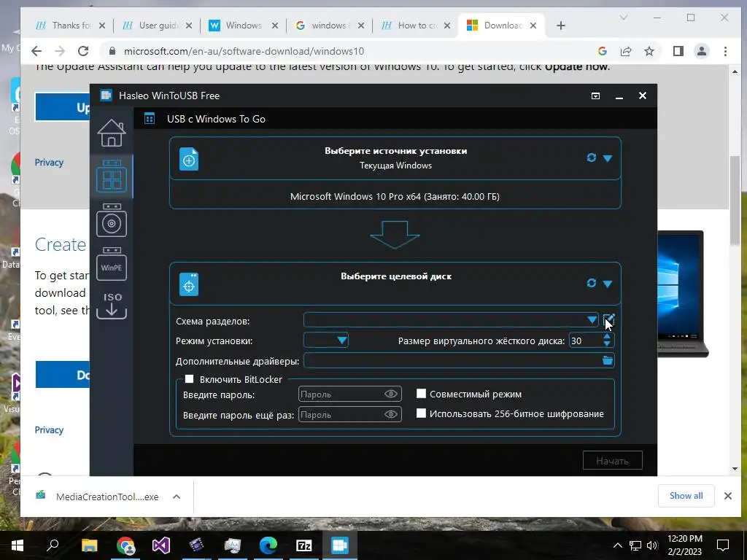Refresh the installation source list
747x560 pixels.
click(x=591, y=157)
